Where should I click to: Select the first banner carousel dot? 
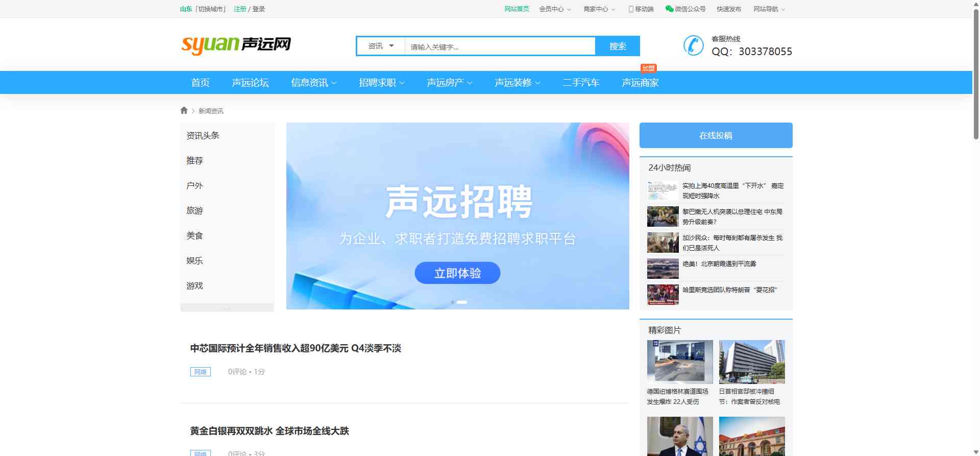pos(452,302)
